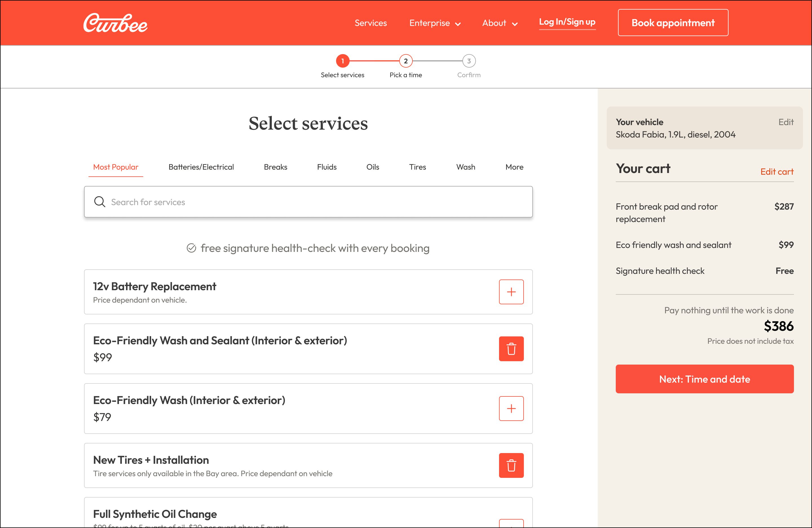Click the $386 cart total
Viewport: 812px width, 528px height.
coord(778,326)
